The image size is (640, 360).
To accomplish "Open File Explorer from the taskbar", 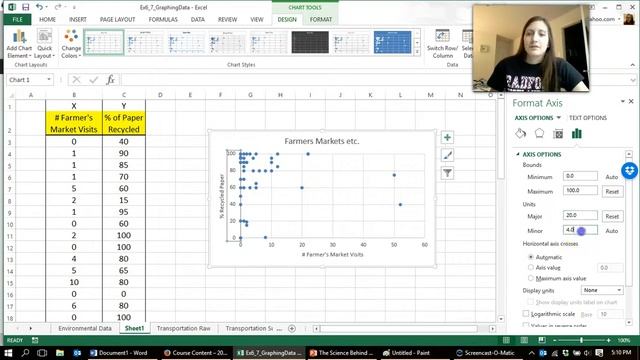I will click(x=60, y=353).
